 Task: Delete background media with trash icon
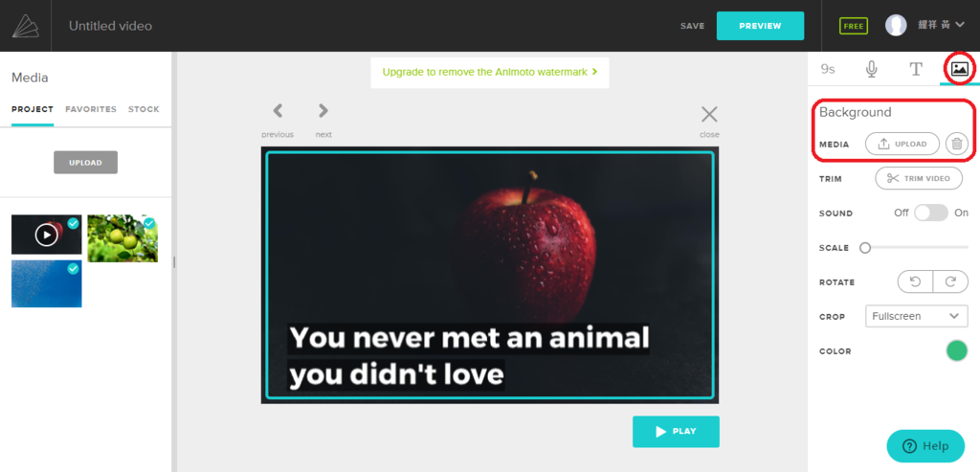[x=957, y=144]
